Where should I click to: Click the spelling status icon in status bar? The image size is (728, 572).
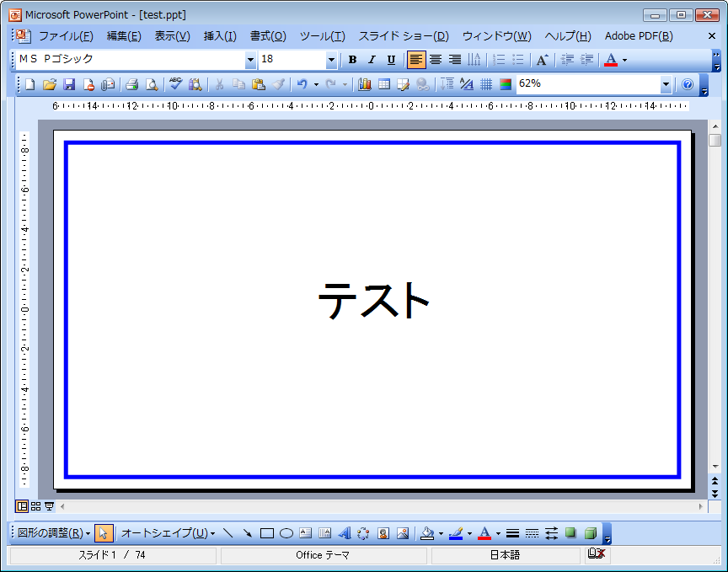[597, 553]
